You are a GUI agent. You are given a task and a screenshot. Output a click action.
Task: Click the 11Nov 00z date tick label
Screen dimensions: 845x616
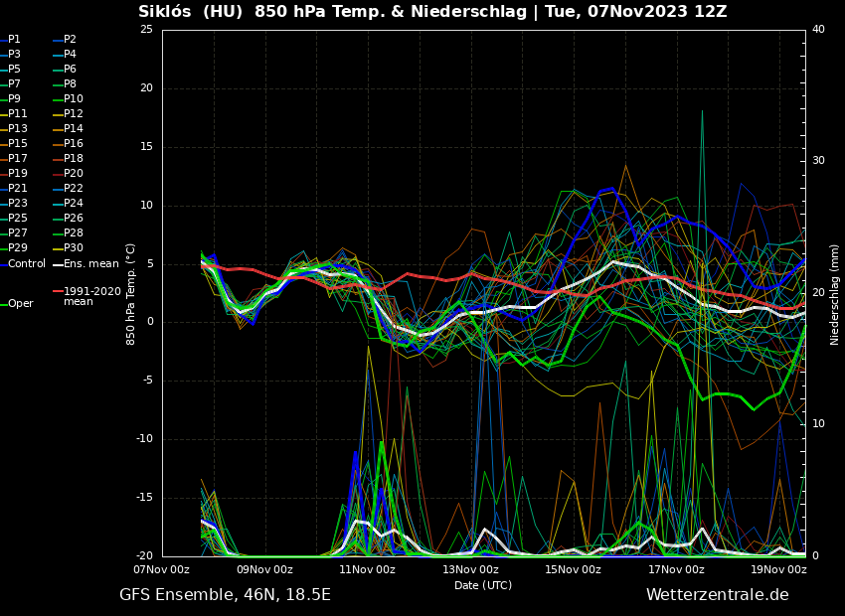pyautogui.click(x=367, y=569)
